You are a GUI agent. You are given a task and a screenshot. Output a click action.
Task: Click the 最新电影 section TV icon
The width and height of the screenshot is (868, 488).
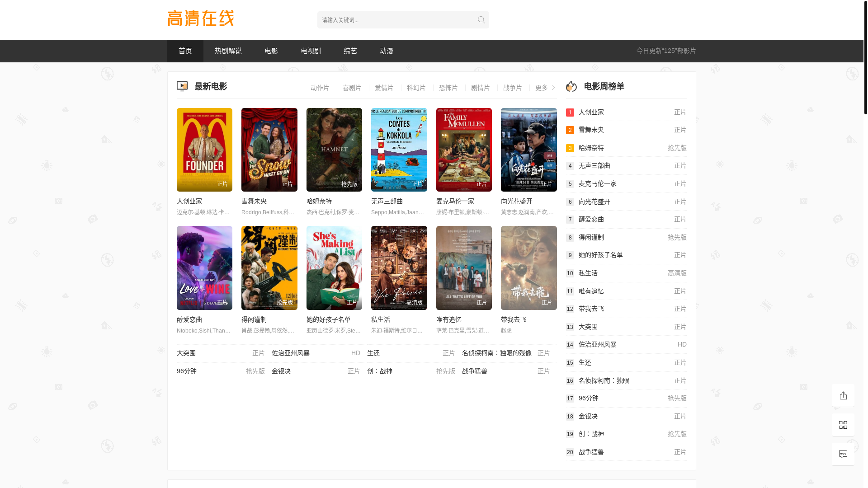click(x=182, y=86)
